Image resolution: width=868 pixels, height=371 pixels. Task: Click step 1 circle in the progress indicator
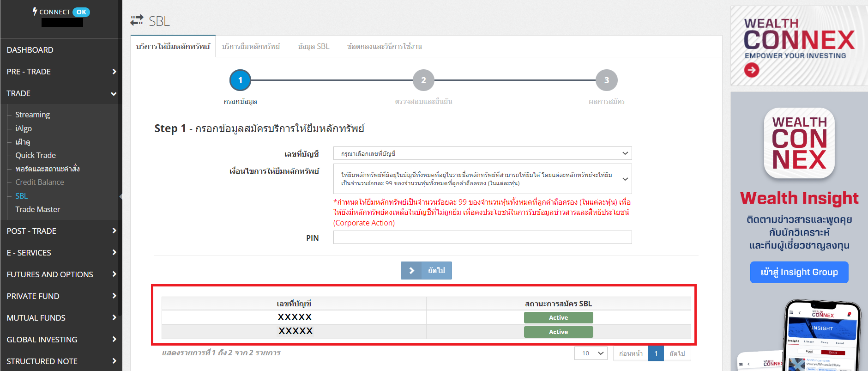coord(240,80)
